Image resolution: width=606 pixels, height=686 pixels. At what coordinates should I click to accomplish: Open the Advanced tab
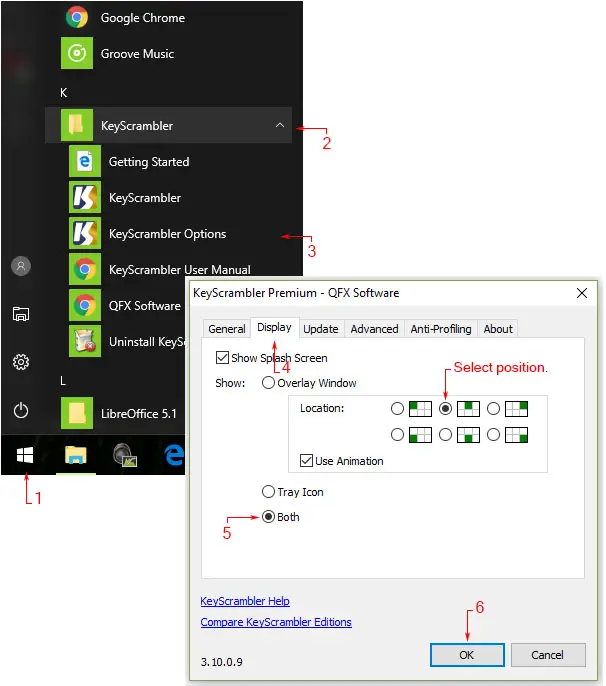375,329
